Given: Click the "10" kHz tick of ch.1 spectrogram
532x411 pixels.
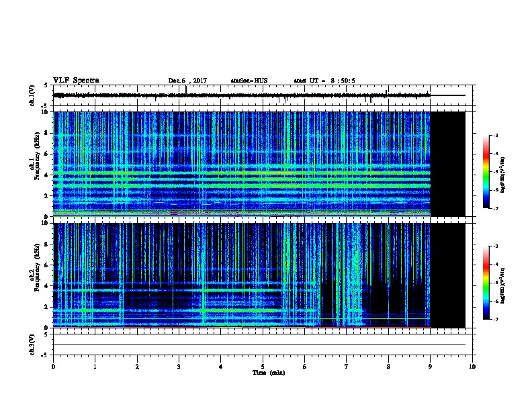Looking at the screenshot, I should coord(46,112).
